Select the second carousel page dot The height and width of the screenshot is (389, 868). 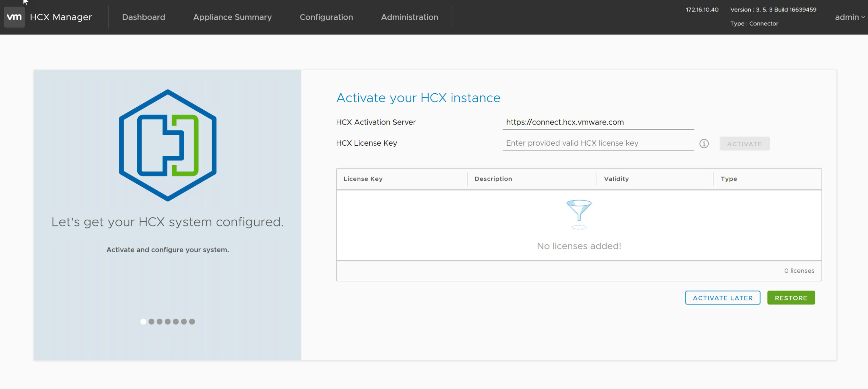click(151, 321)
